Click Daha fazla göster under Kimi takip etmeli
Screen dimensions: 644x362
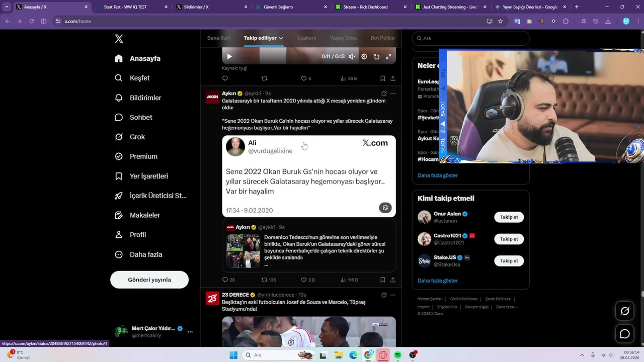438,281
